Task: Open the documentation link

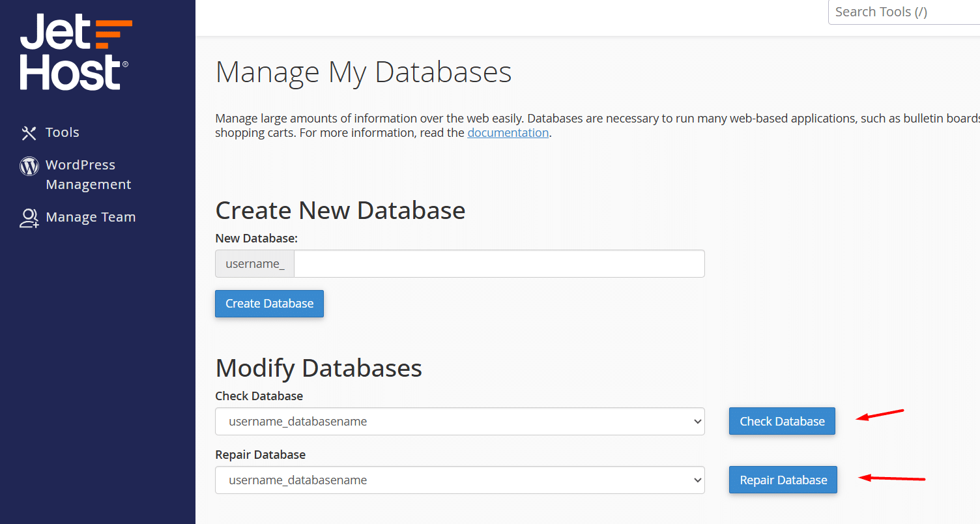Action: pyautogui.click(x=508, y=132)
